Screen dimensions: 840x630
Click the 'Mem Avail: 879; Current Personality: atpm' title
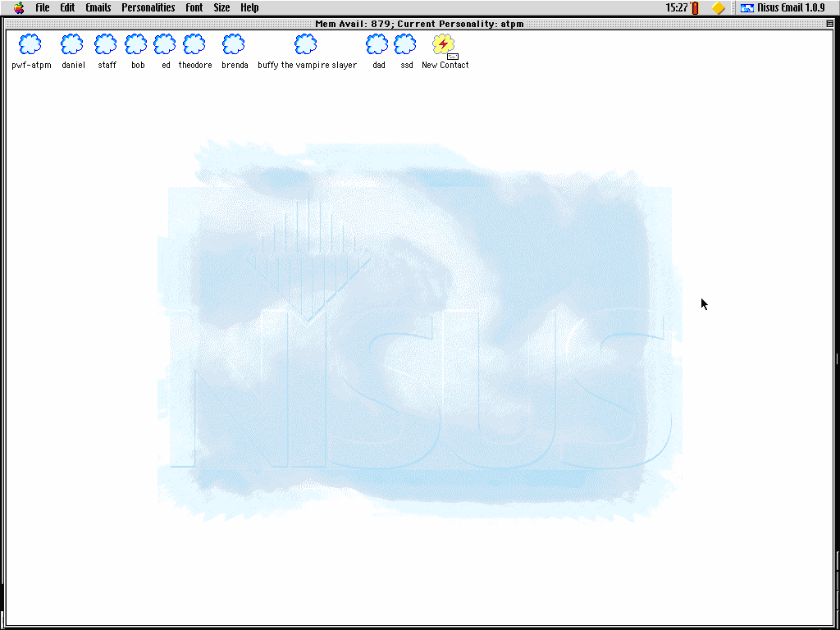(x=419, y=24)
